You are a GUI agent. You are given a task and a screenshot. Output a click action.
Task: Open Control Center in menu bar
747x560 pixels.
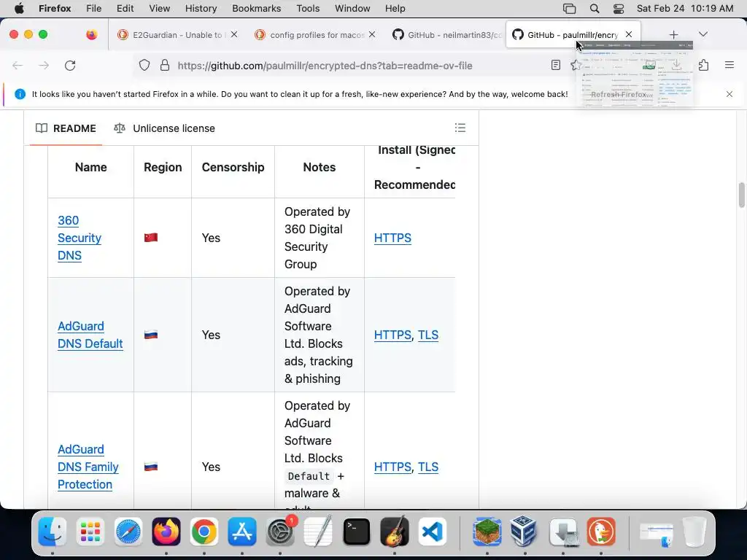pos(619,8)
